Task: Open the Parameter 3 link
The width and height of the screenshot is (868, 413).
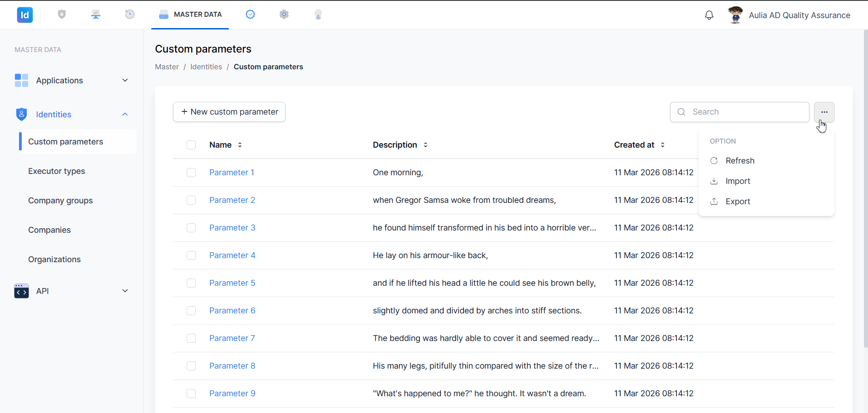Action: click(x=232, y=228)
